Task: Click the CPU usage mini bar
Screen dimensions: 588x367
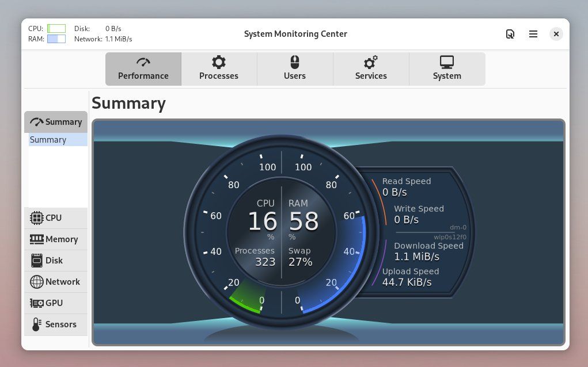Action: point(57,28)
